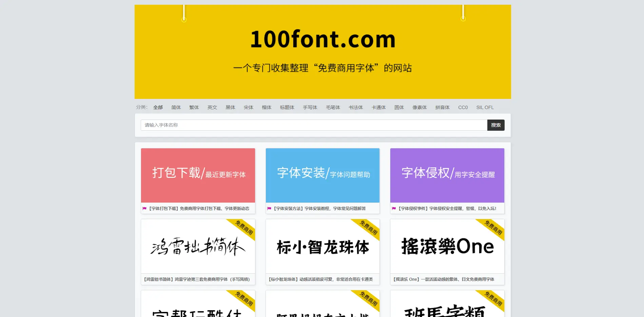The image size is (644, 317).
Task: Filter fonts by 拼音体 category
Action: 443,107
